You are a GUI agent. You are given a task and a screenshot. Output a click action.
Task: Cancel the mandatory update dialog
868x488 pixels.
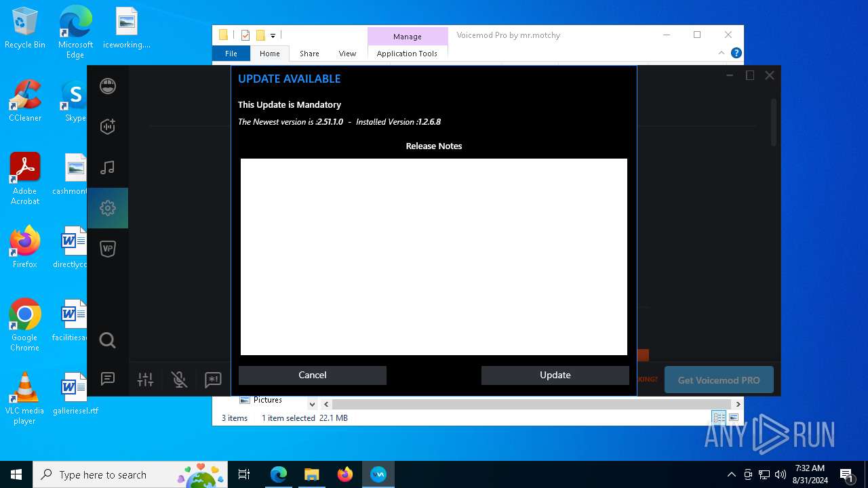313,375
